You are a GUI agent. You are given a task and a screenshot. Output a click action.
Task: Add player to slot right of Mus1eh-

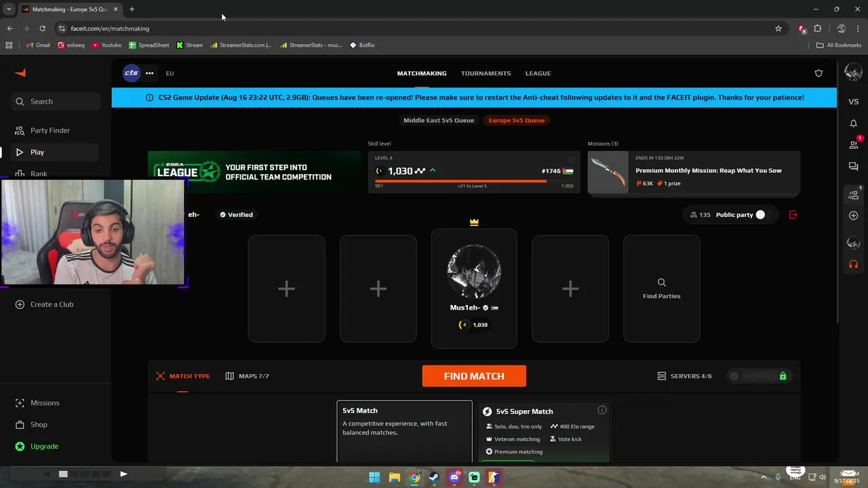tap(570, 289)
